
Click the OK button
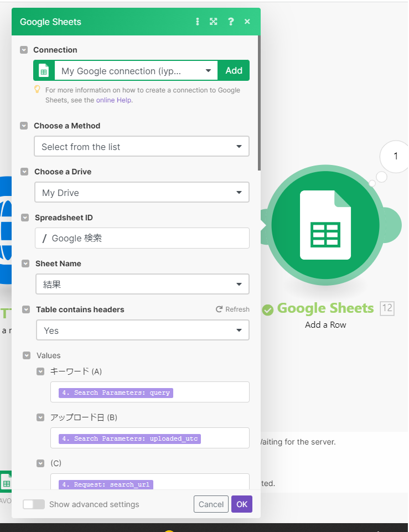(242, 504)
